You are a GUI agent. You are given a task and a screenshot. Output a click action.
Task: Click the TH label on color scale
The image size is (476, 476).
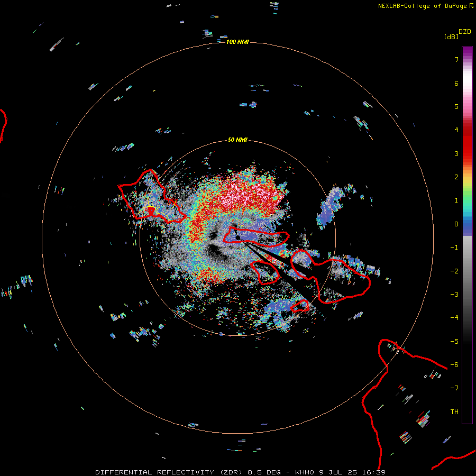click(454, 411)
